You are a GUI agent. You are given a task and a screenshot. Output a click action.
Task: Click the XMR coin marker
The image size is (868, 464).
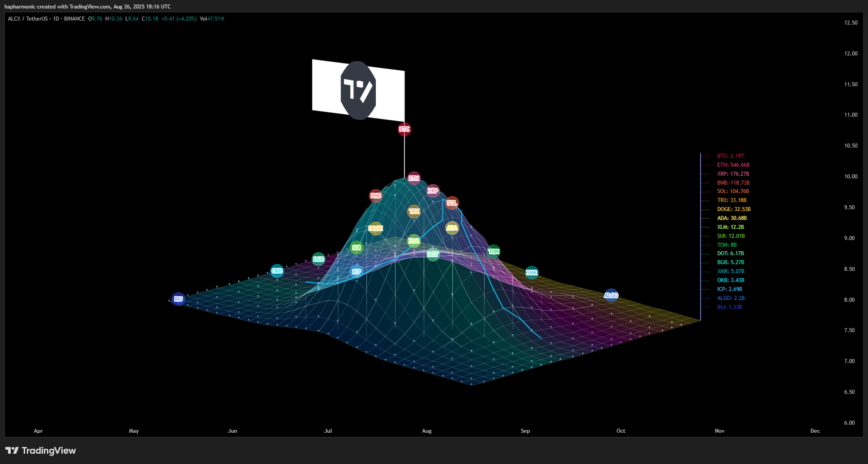pyautogui.click(x=532, y=273)
